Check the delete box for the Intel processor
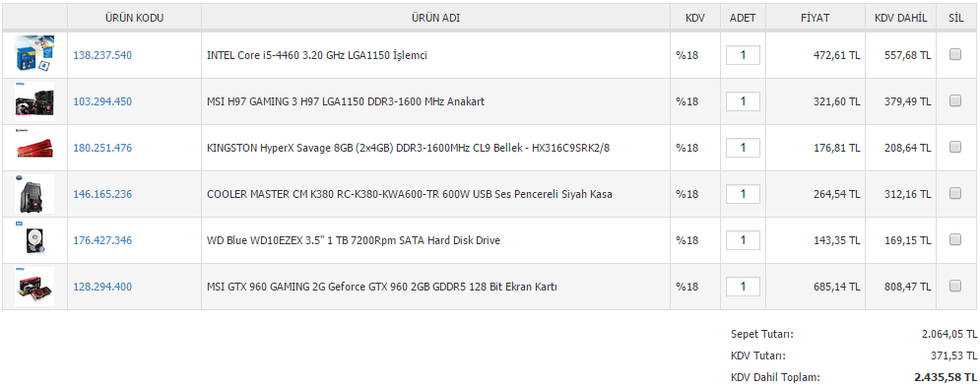980x388 pixels. click(955, 54)
